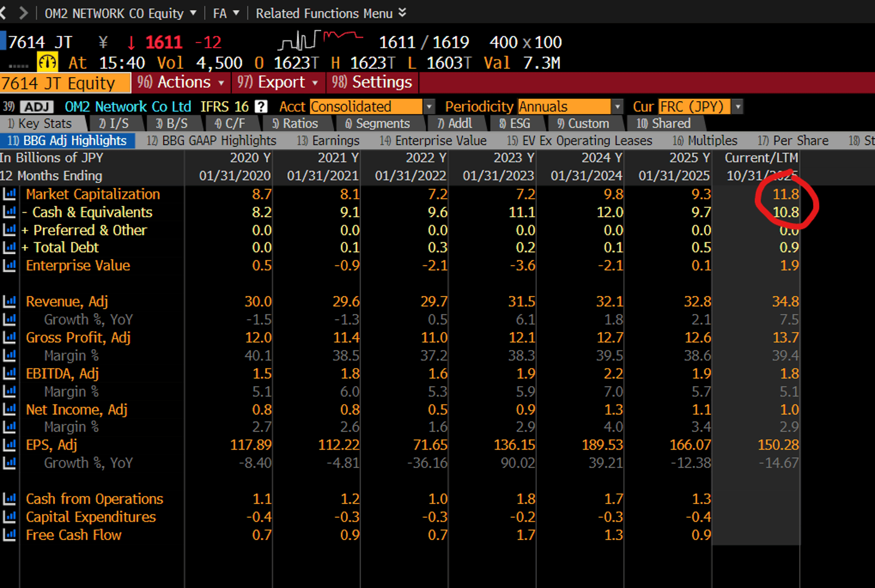The height and width of the screenshot is (588, 875).
Task: Click chart icon beside Enterprise Value
Action: [x=9, y=265]
